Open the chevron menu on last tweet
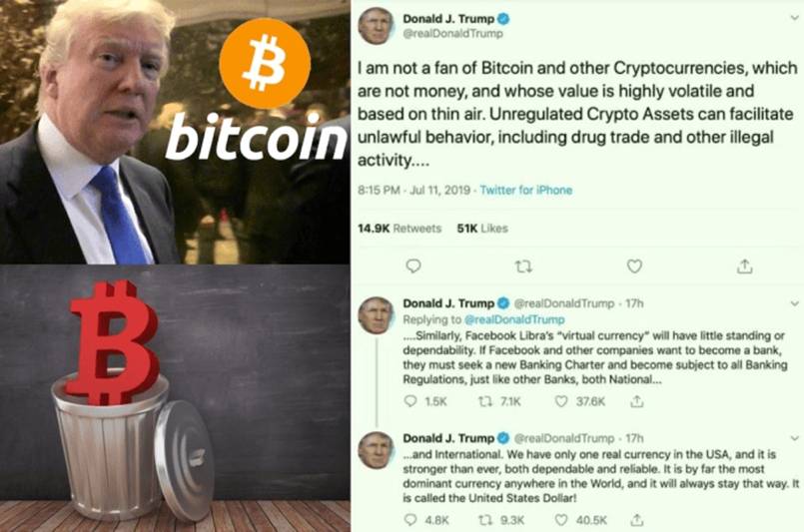Viewport: 804px width, 532px height. (794, 438)
